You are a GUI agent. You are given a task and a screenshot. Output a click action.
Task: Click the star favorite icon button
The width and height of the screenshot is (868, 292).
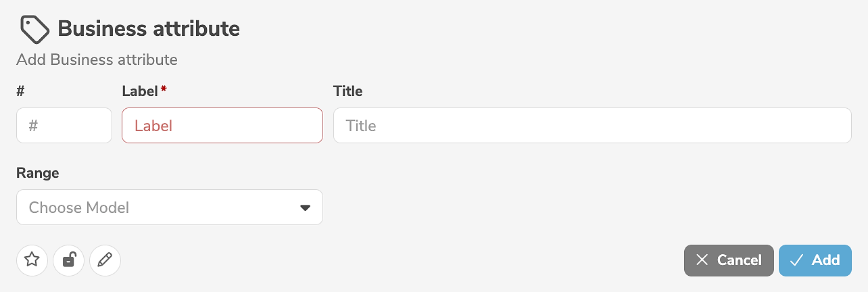coord(32,260)
